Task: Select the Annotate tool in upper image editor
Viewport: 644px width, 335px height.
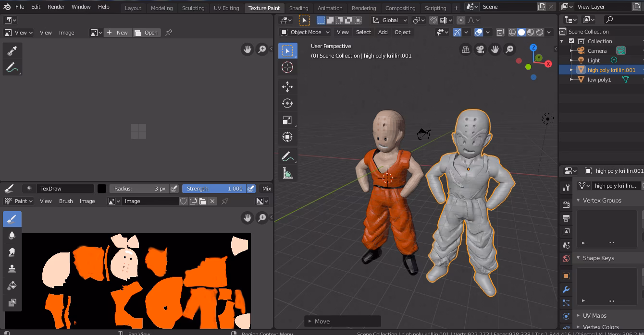Action: [x=12, y=68]
